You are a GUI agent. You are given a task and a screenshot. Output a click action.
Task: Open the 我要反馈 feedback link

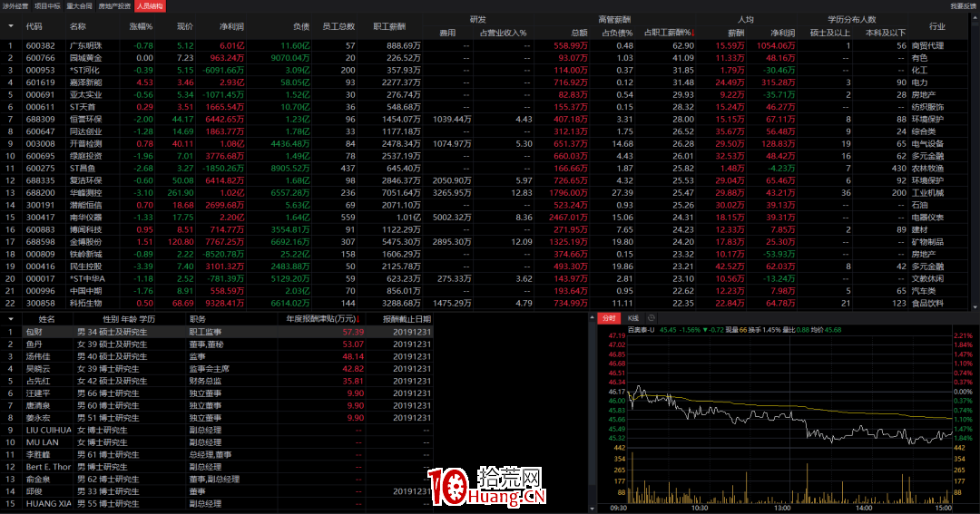964,5
